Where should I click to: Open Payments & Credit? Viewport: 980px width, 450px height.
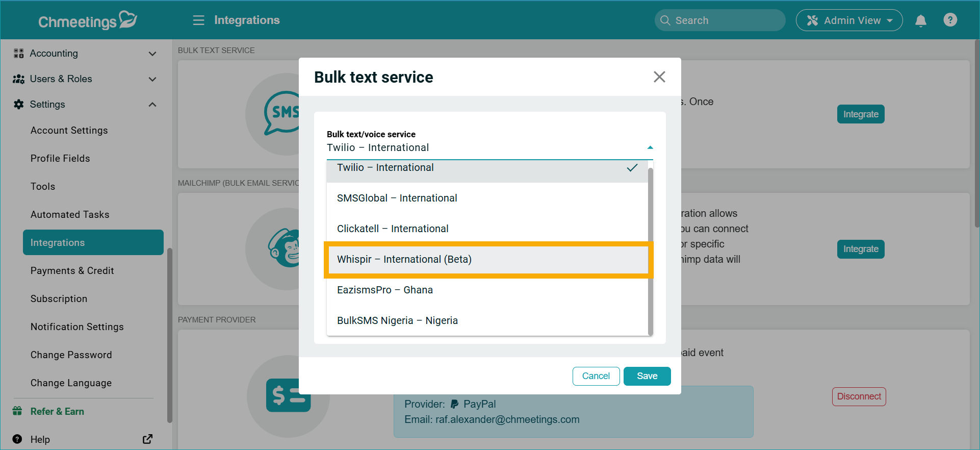click(x=72, y=270)
